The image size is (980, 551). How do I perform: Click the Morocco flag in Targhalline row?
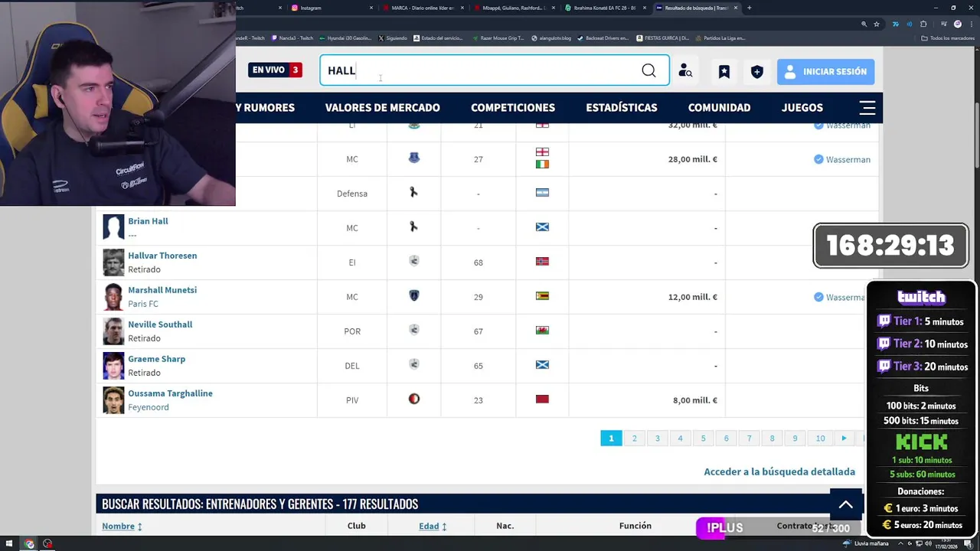542,399
